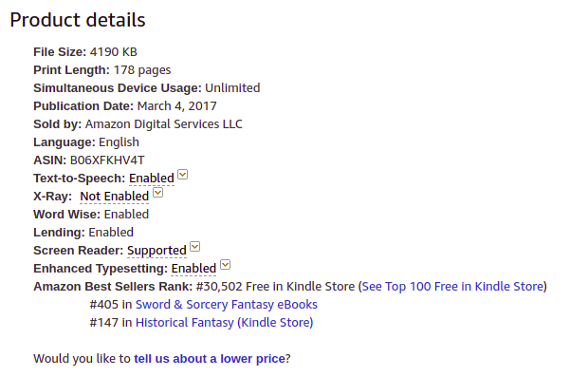The image size is (588, 377).
Task: Click the Product details heading
Action: [78, 20]
